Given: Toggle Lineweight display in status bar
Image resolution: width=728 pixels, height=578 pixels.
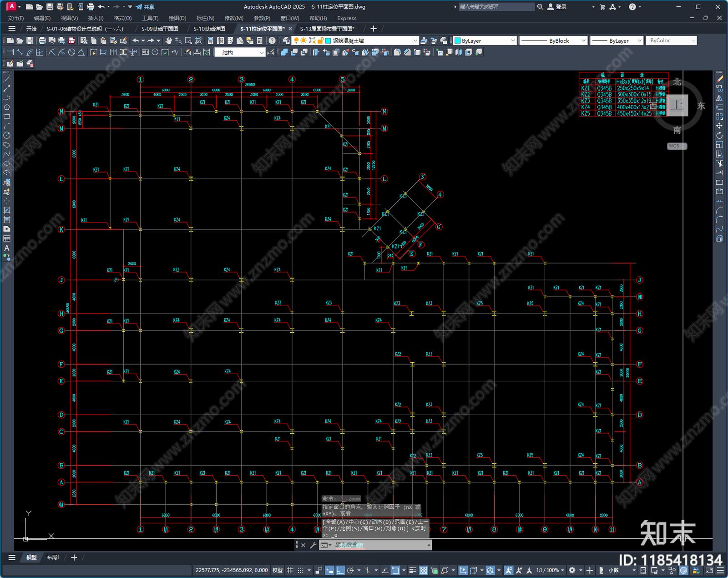Looking at the screenshot, I should point(413,570).
